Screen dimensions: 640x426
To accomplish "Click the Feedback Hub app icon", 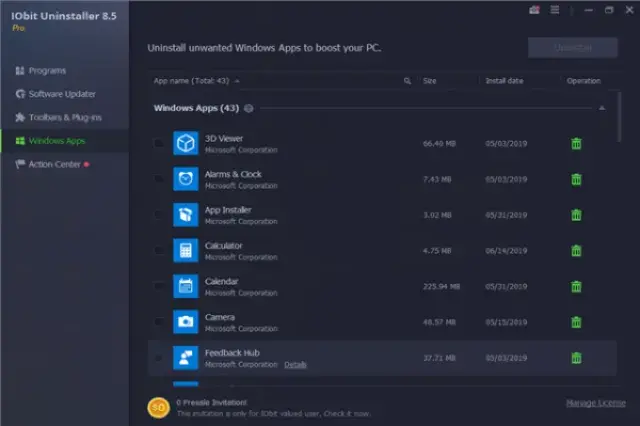I will pyautogui.click(x=185, y=357).
